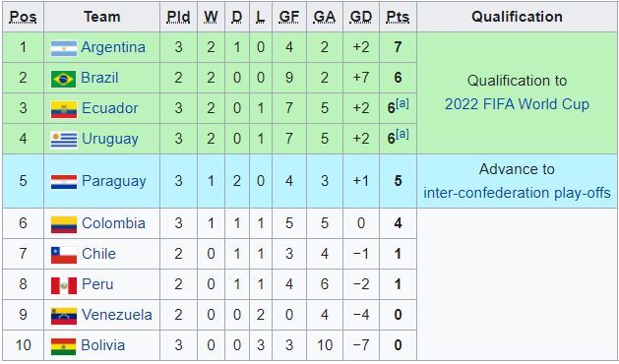Click the Pts column header
Image resolution: width=619 pixels, height=364 pixels.
coord(398,17)
